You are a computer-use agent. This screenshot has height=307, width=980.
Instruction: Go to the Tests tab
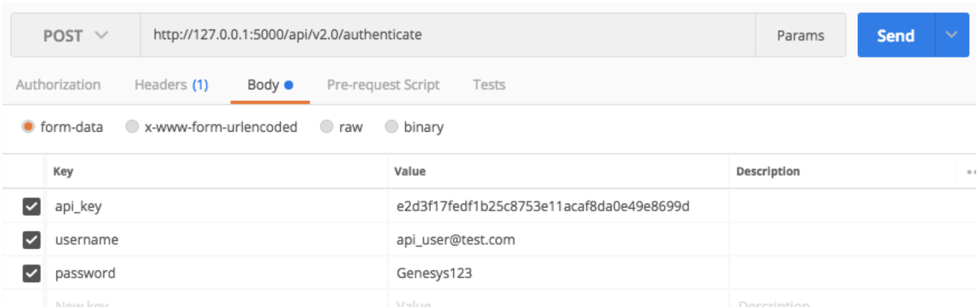(489, 85)
